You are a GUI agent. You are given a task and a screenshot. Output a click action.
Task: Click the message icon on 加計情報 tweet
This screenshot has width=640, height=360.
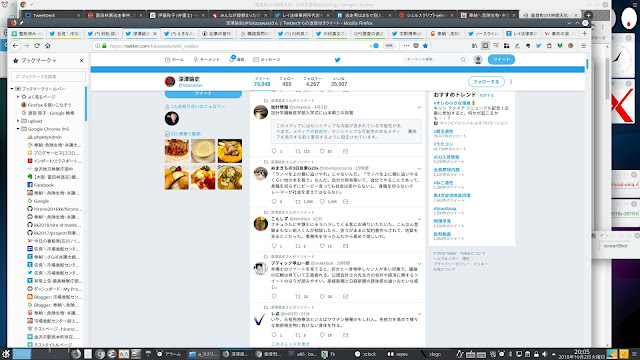pos(345,151)
